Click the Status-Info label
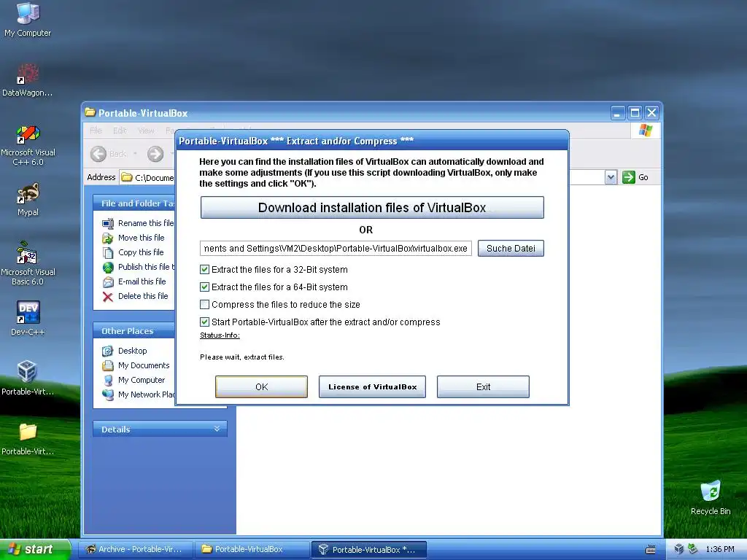 click(x=220, y=335)
